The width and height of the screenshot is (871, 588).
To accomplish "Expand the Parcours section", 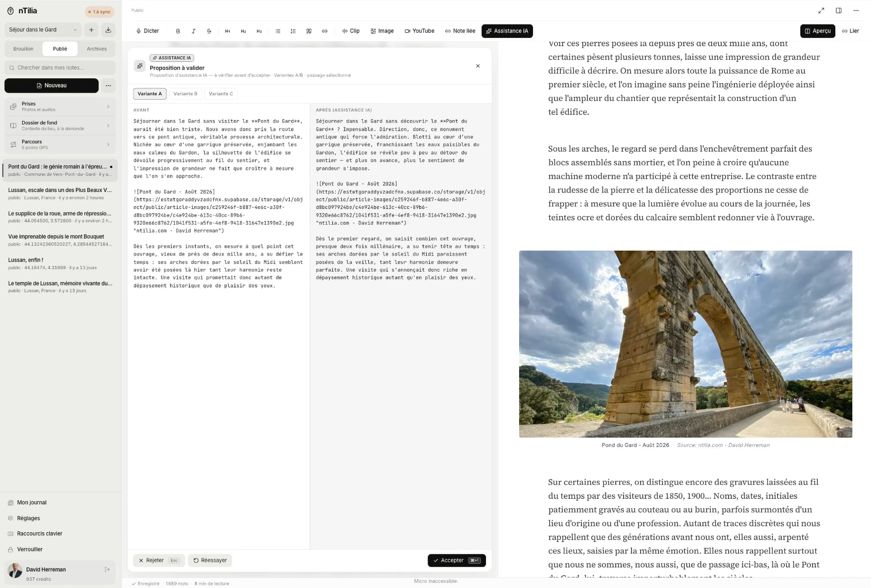I will (x=60, y=144).
